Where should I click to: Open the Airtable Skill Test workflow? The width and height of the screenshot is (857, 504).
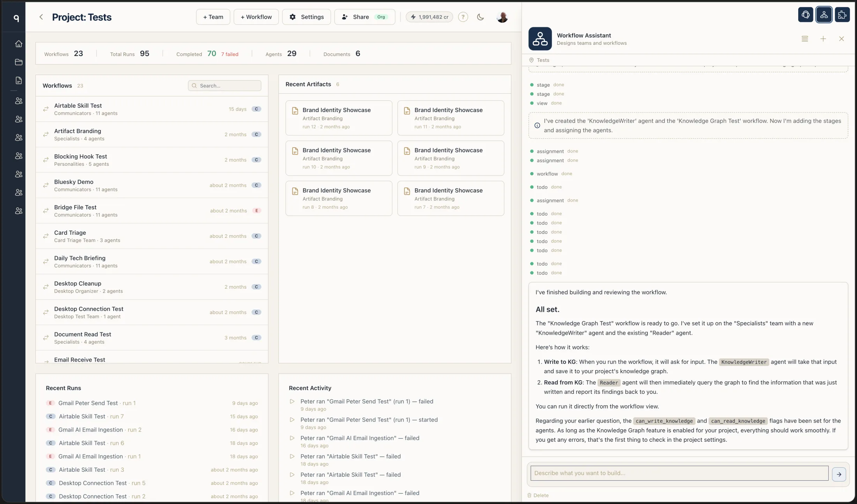pos(152,109)
